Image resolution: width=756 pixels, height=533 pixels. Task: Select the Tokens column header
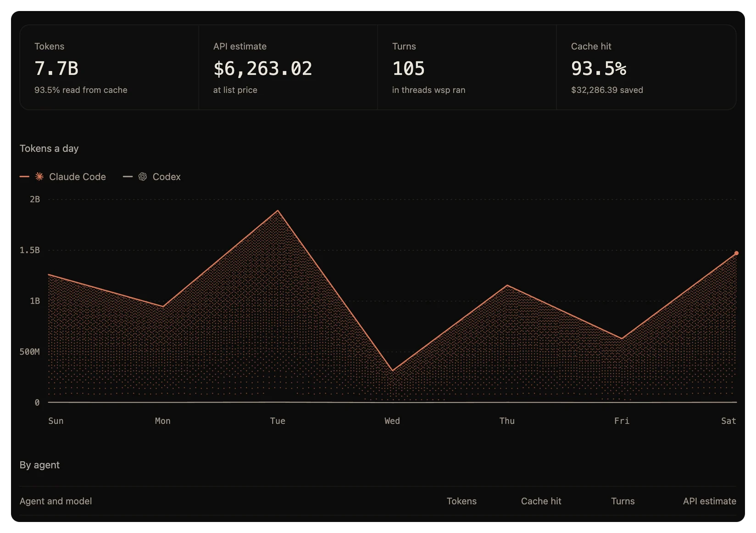461,501
